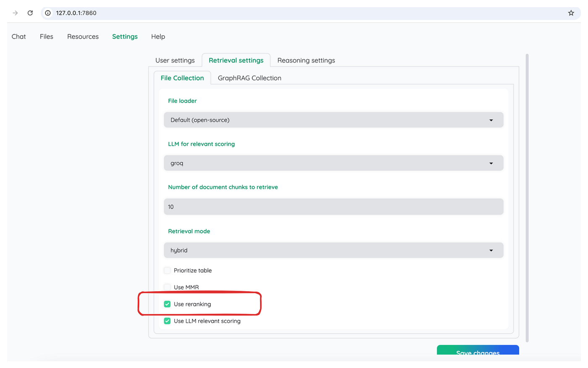Uncheck Use LLM relevant scoring

(167, 321)
